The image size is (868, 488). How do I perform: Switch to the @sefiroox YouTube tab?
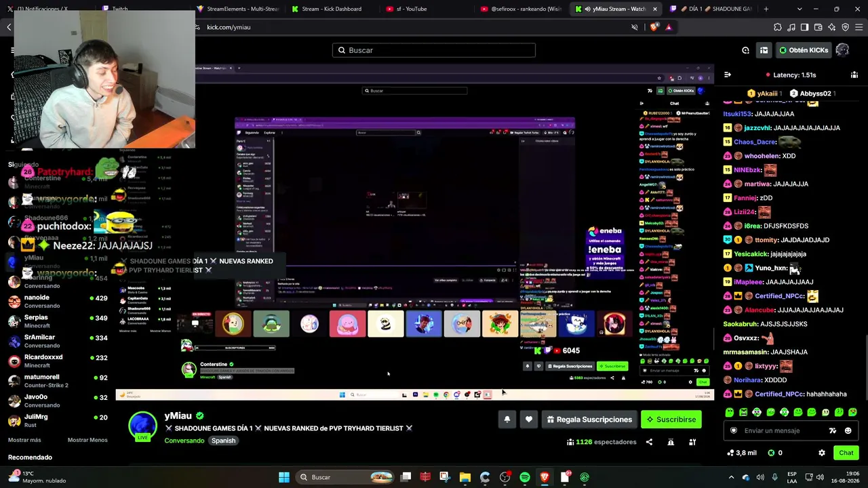(x=521, y=9)
